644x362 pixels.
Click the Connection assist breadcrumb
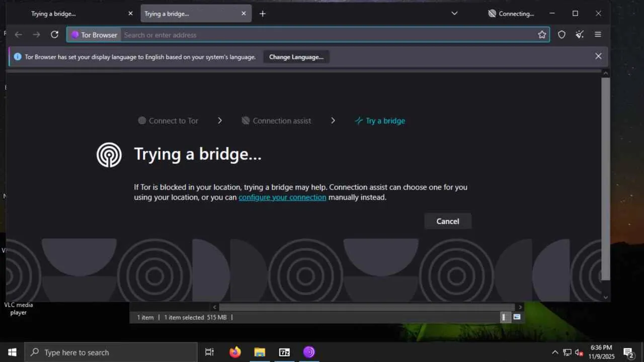pyautogui.click(x=276, y=121)
